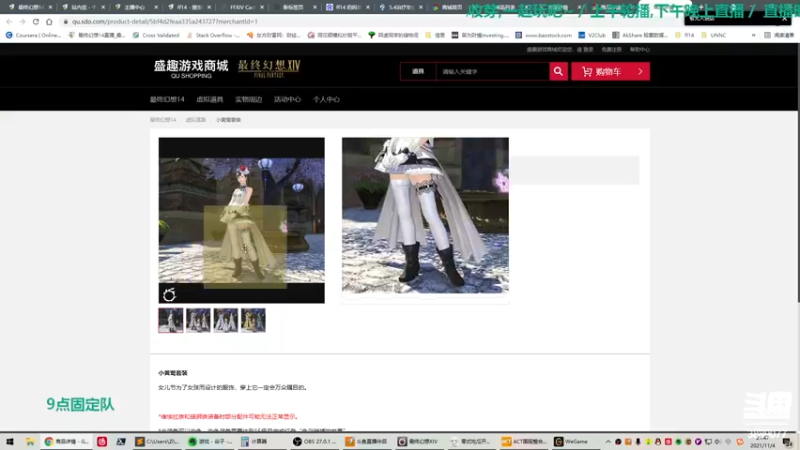The height and width of the screenshot is (450, 800).
Task: Select the fourth product thumbnail
Action: [253, 320]
